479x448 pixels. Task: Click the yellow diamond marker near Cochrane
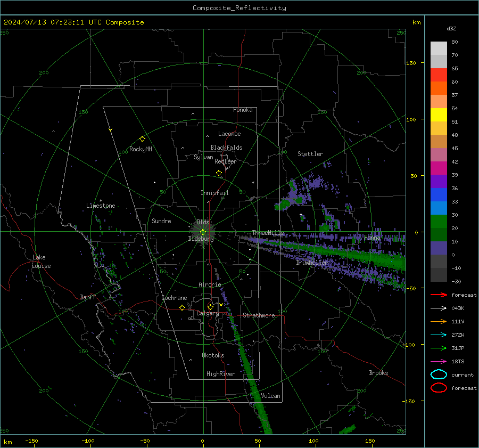pyautogui.click(x=182, y=307)
